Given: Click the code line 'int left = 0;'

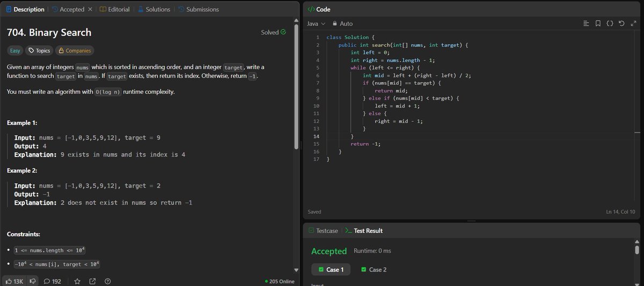Looking at the screenshot, I should pyautogui.click(x=369, y=53).
